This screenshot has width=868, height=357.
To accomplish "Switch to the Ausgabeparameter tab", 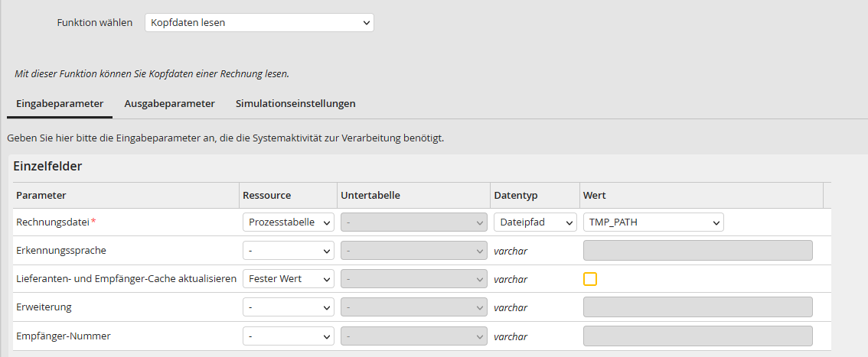I will (169, 103).
